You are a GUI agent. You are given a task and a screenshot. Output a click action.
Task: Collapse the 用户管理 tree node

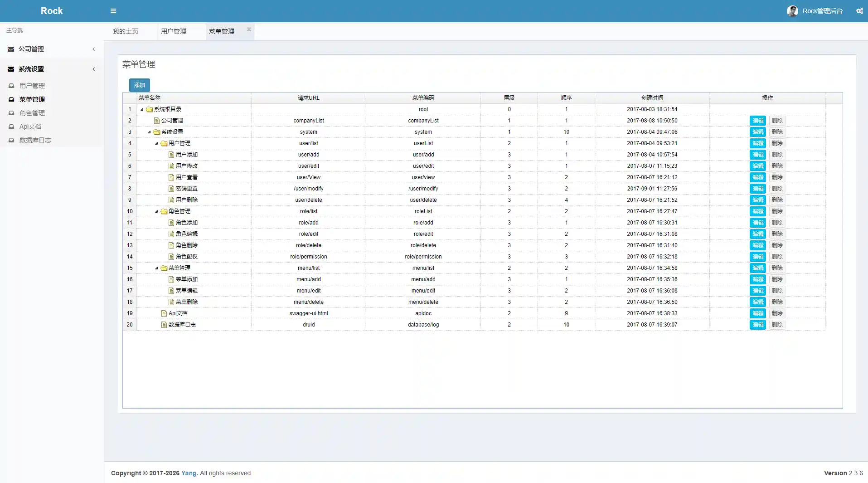(156, 143)
